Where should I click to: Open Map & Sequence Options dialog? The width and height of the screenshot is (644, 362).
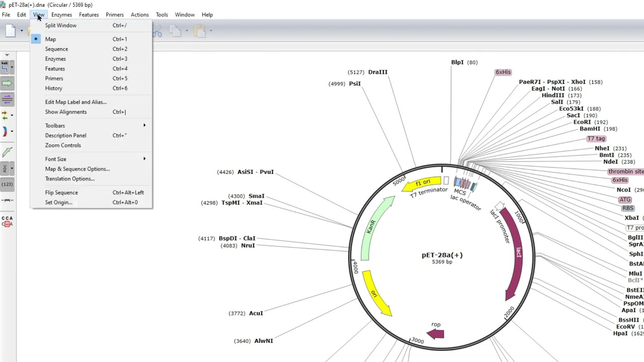point(91,169)
